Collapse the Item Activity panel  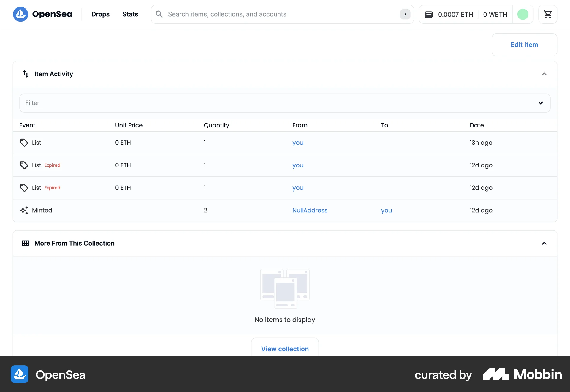point(544,74)
